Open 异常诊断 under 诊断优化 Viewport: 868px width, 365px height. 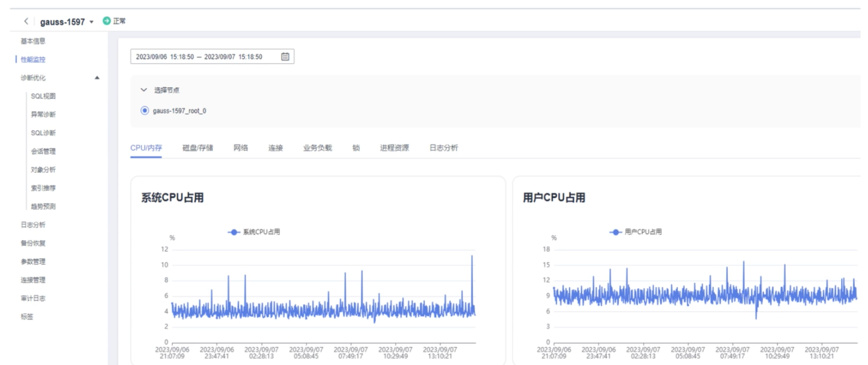point(43,115)
